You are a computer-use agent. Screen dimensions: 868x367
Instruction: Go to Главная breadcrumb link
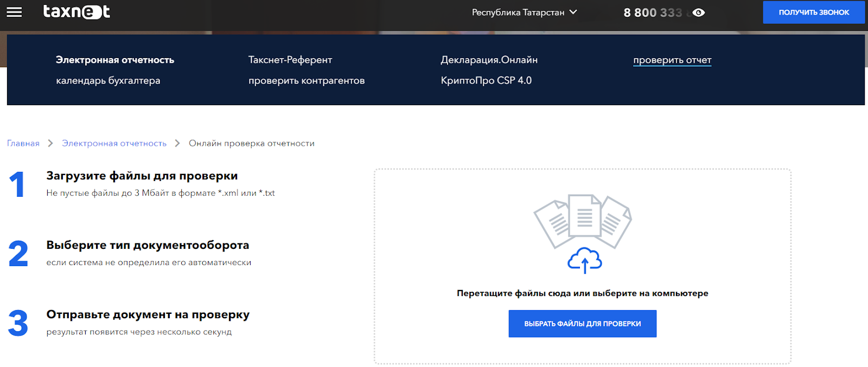[x=23, y=144]
